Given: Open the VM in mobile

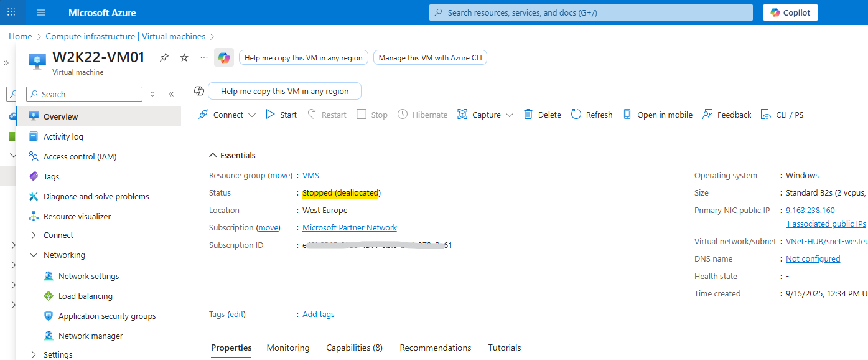Looking at the screenshot, I should coord(658,115).
